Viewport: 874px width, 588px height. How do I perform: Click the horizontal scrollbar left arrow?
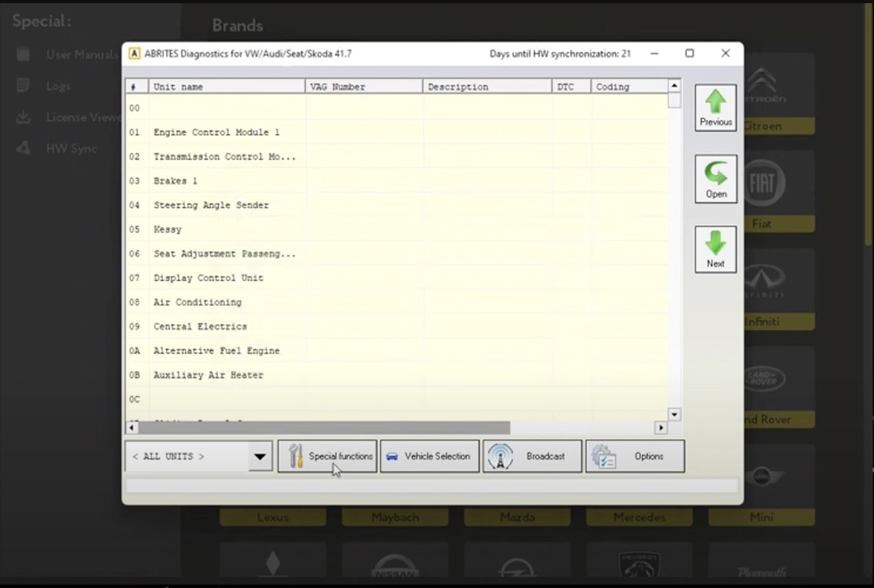[132, 428]
